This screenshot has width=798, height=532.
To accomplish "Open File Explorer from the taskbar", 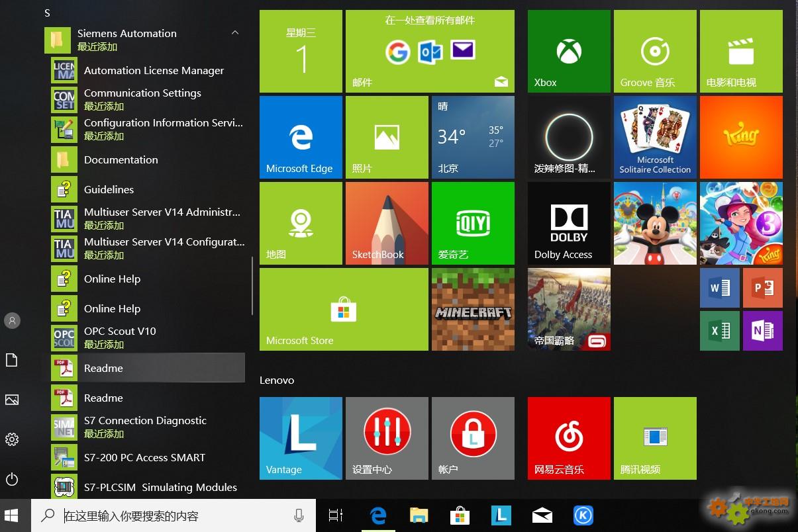I will click(x=419, y=515).
